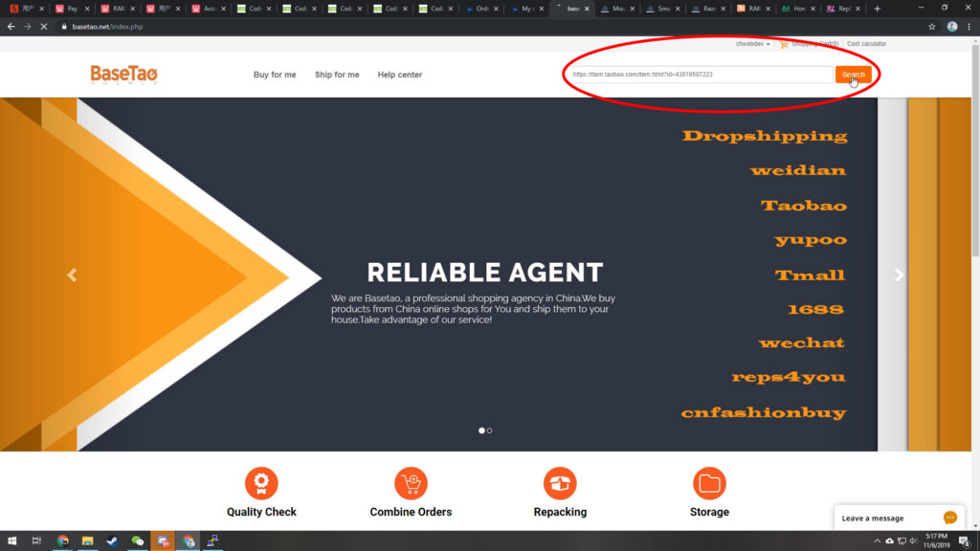Image resolution: width=980 pixels, height=551 pixels.
Task: Click the Tmall text in banner
Action: (x=810, y=275)
